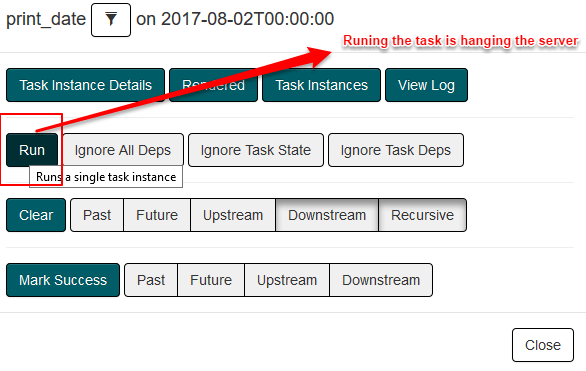Click the filter funnel icon button
Viewport: 586px width, 371px height.
pos(111,20)
